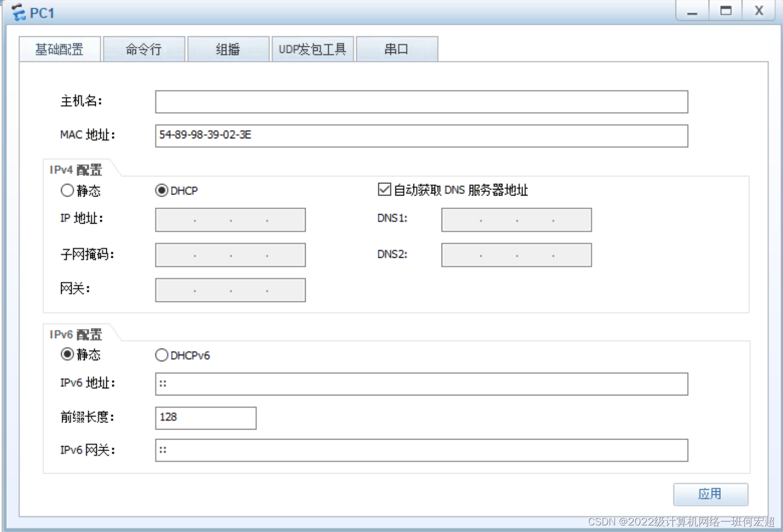Select the 基础配置 tab
Screen dimensions: 783x532
59,49
